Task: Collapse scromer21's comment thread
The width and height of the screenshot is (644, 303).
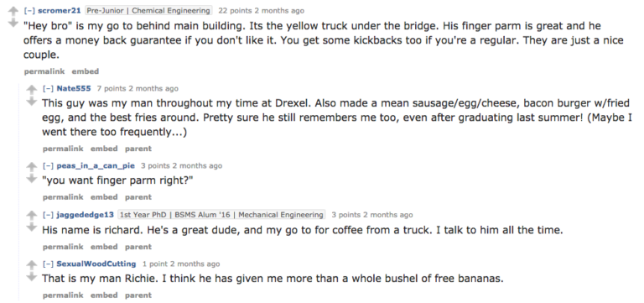Action: click(29, 11)
